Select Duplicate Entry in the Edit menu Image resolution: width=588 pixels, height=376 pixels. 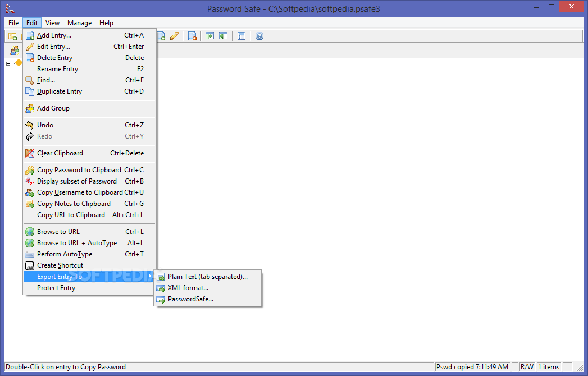pyautogui.click(x=90, y=91)
